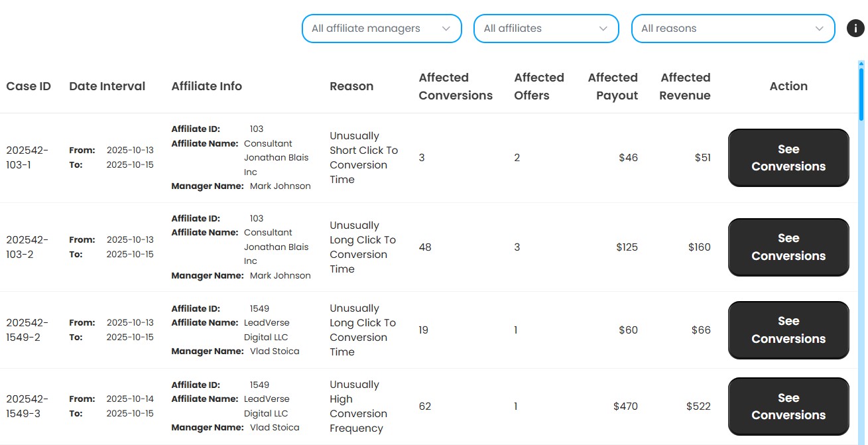This screenshot has width=868, height=445.
Task: Click the Affected Payout header
Action: click(x=613, y=86)
